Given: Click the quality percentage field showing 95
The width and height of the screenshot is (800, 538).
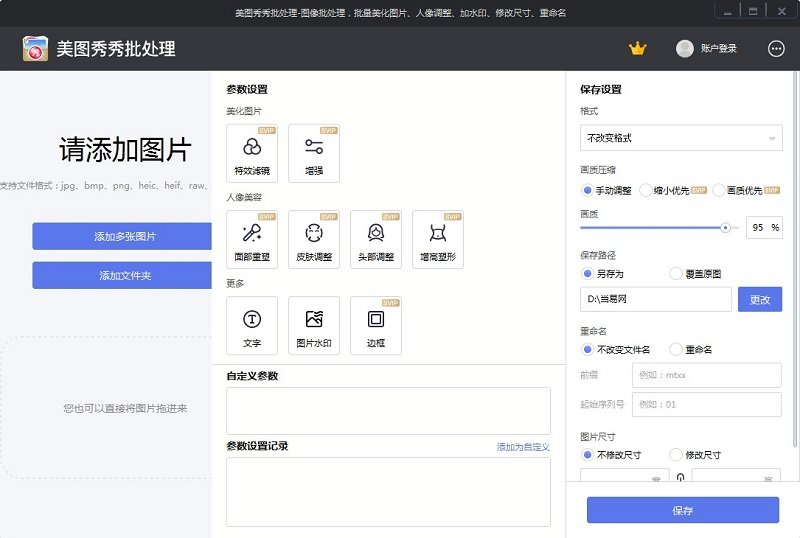Looking at the screenshot, I should [764, 228].
